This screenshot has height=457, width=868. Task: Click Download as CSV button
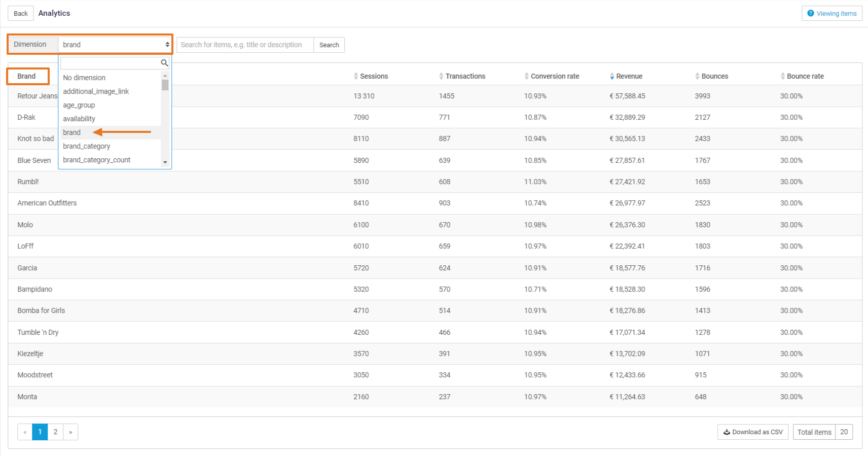point(753,432)
